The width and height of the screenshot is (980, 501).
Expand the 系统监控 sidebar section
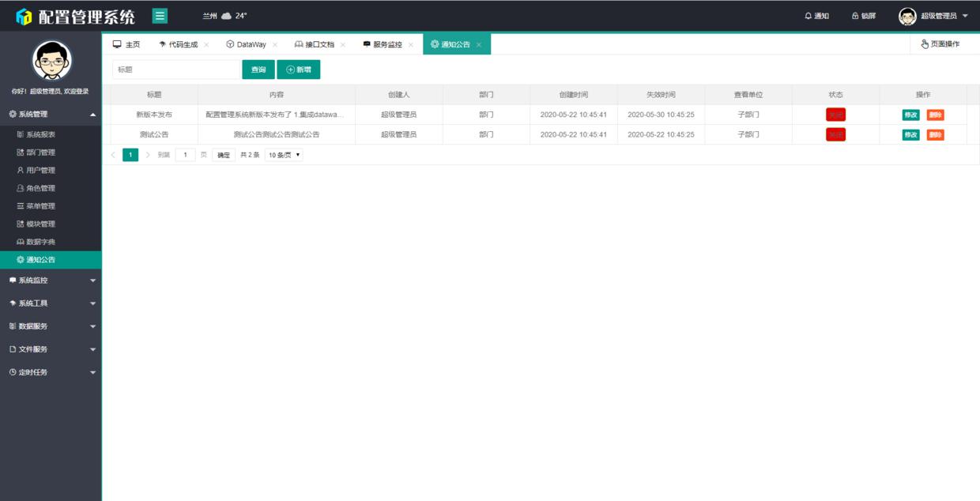(36, 281)
